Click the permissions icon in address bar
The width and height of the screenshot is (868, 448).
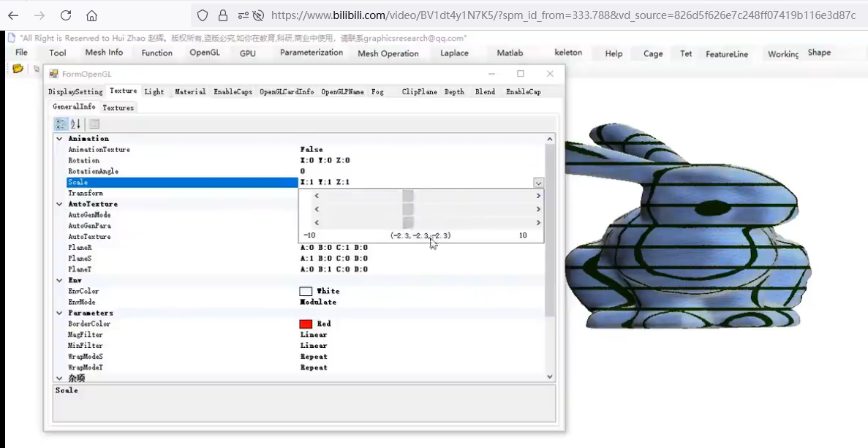pos(243,15)
